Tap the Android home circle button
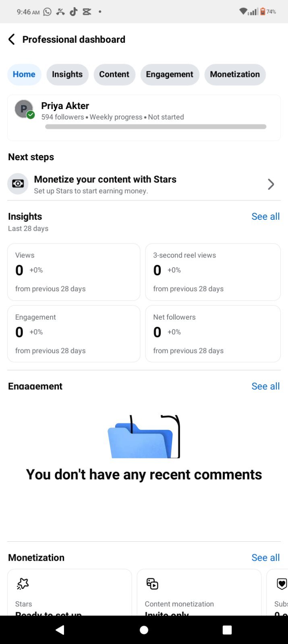Screen dimensions: 288x644 (144, 630)
